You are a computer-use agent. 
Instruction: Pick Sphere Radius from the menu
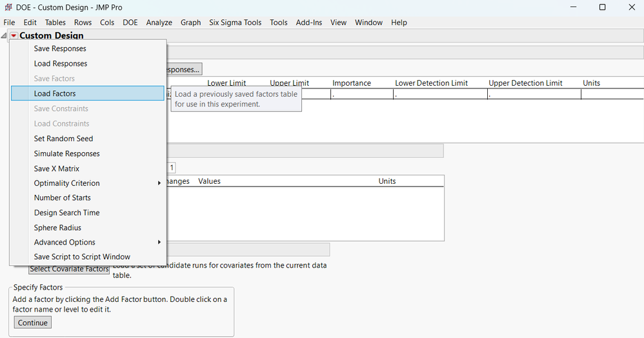click(x=57, y=228)
